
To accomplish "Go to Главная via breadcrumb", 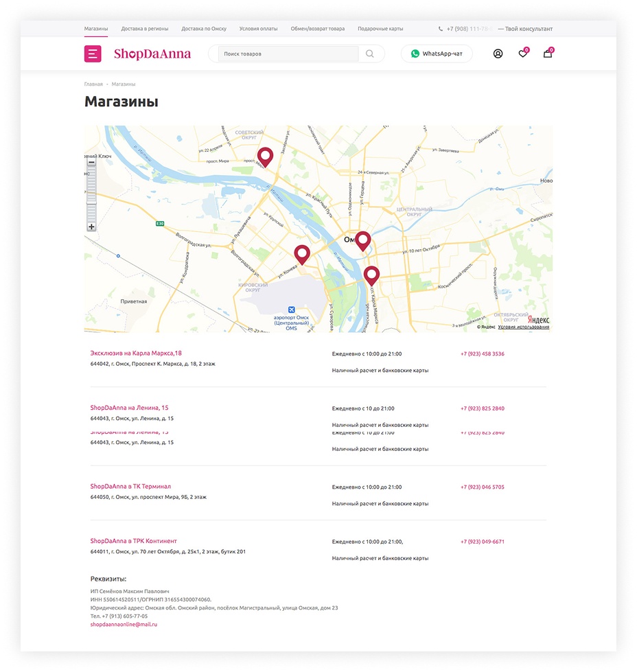I will click(93, 84).
